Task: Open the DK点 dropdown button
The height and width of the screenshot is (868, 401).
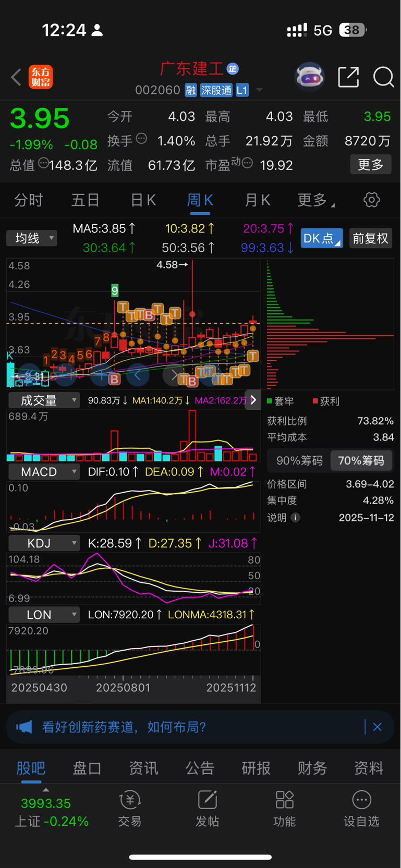Action: coord(322,238)
